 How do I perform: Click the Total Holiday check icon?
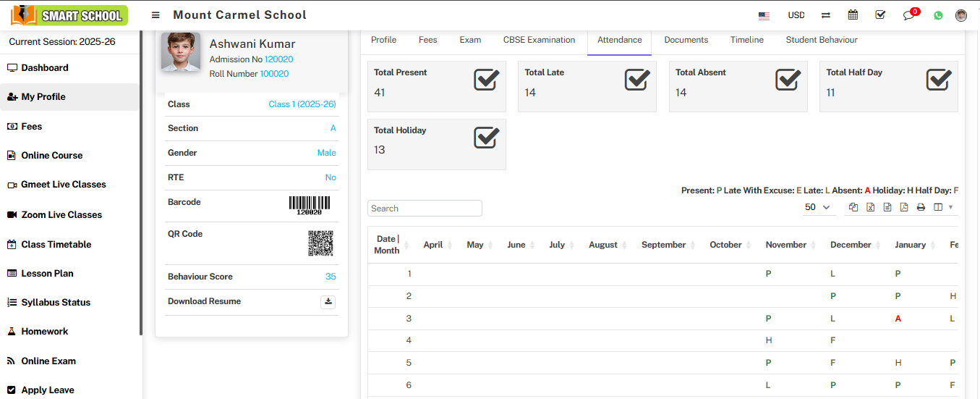487,138
